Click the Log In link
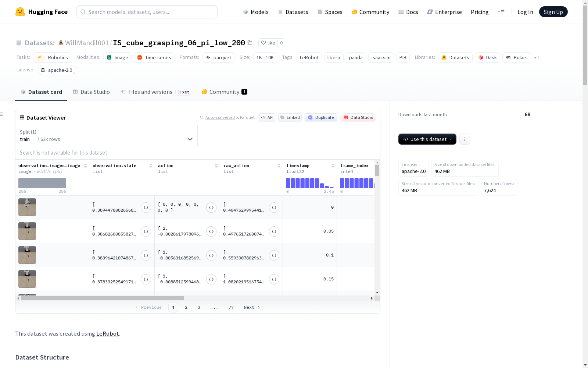Viewport: 588px width, 368px height. tap(525, 12)
